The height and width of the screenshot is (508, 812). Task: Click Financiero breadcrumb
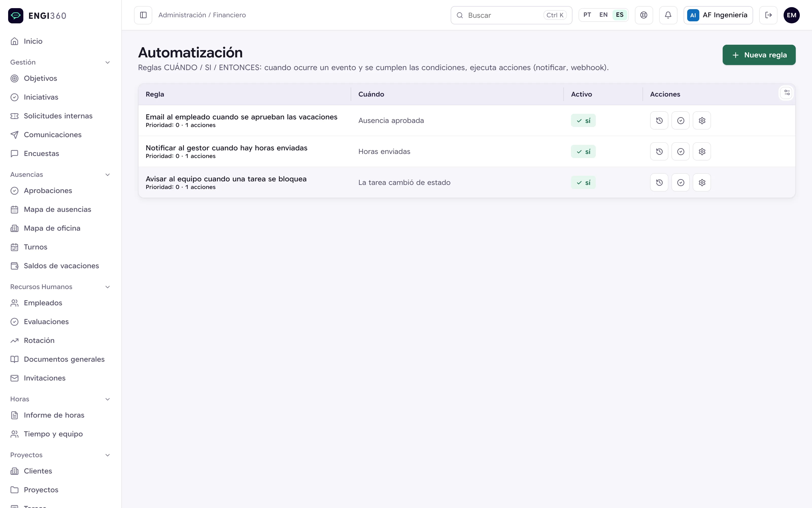(x=229, y=15)
